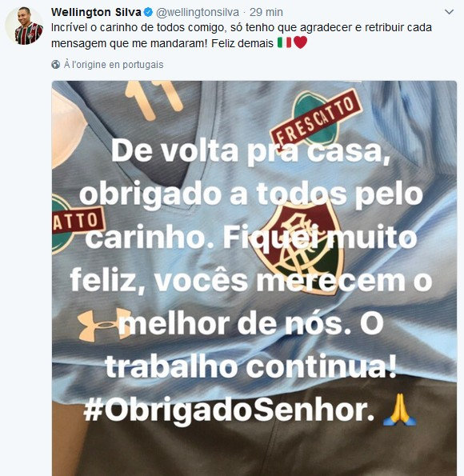Click the blue verified badge icon

(148, 13)
